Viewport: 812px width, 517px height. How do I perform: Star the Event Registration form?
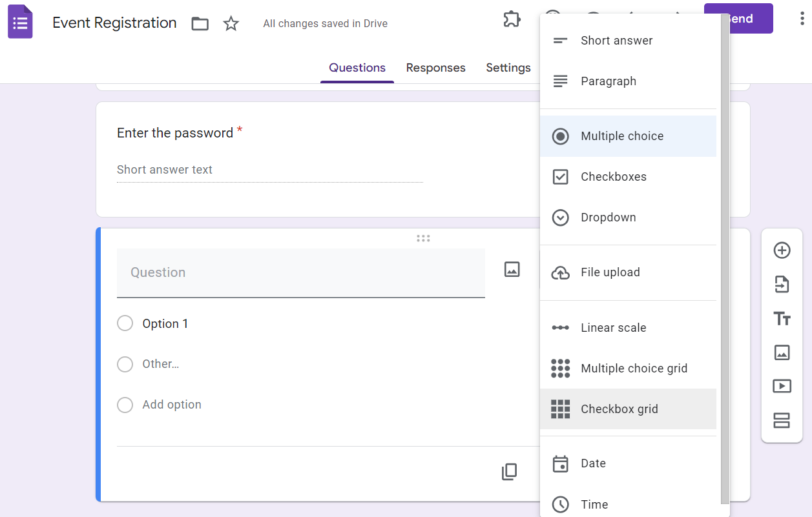(x=231, y=24)
